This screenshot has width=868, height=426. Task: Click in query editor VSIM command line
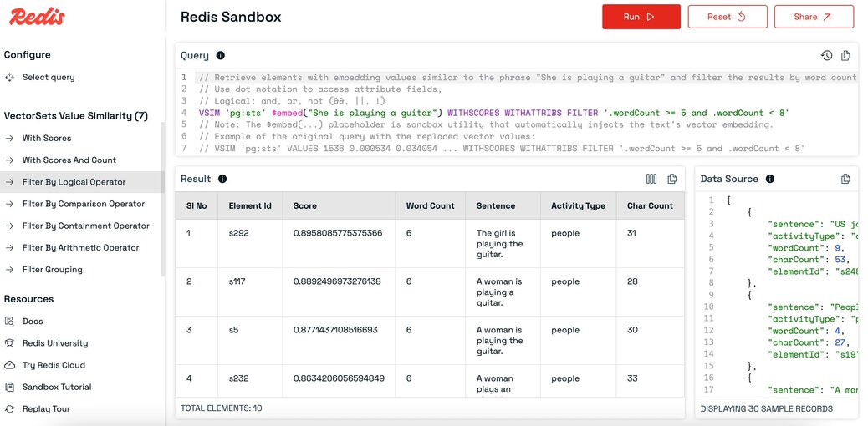click(493, 113)
